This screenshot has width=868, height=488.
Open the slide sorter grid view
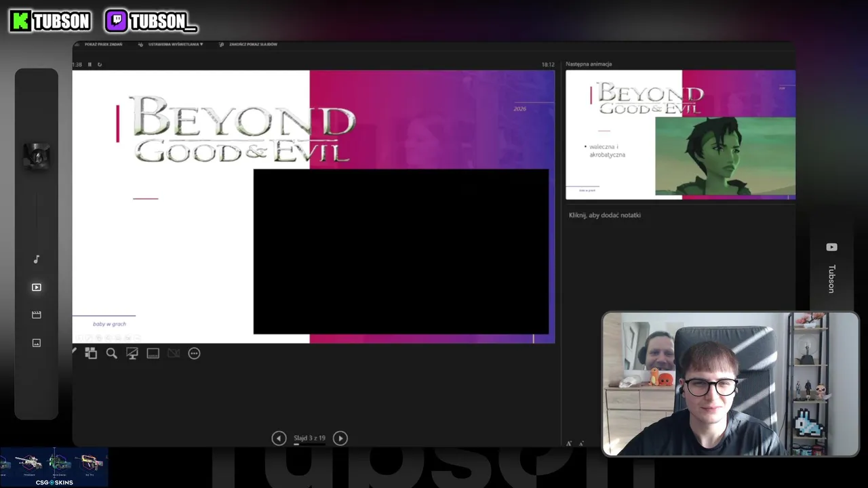(91, 353)
